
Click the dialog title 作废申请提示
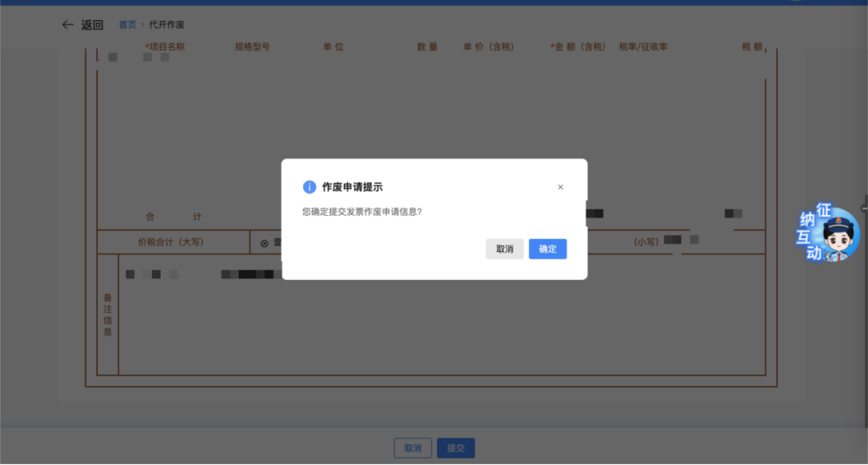click(x=352, y=187)
